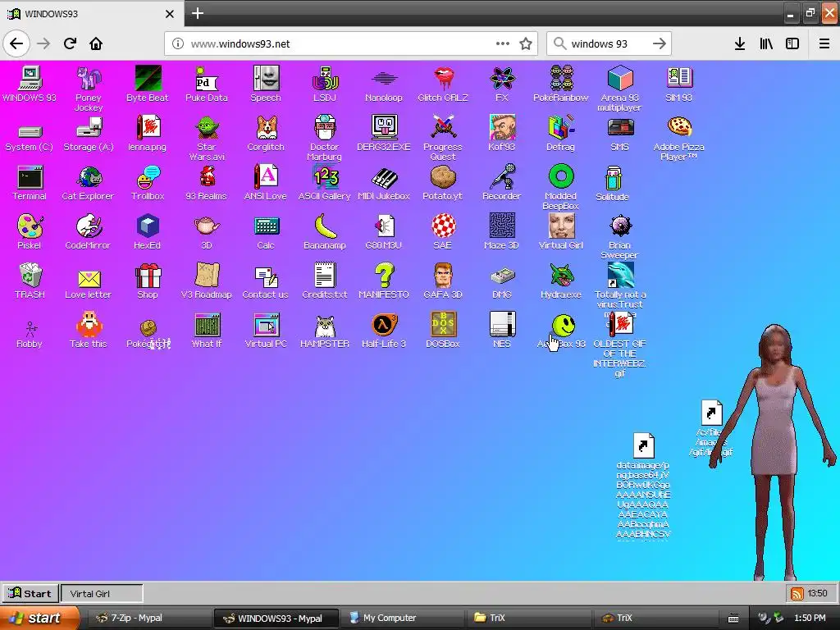Click the RSS feed tray icon
This screenshot has width=840, height=630.
pyautogui.click(x=797, y=594)
